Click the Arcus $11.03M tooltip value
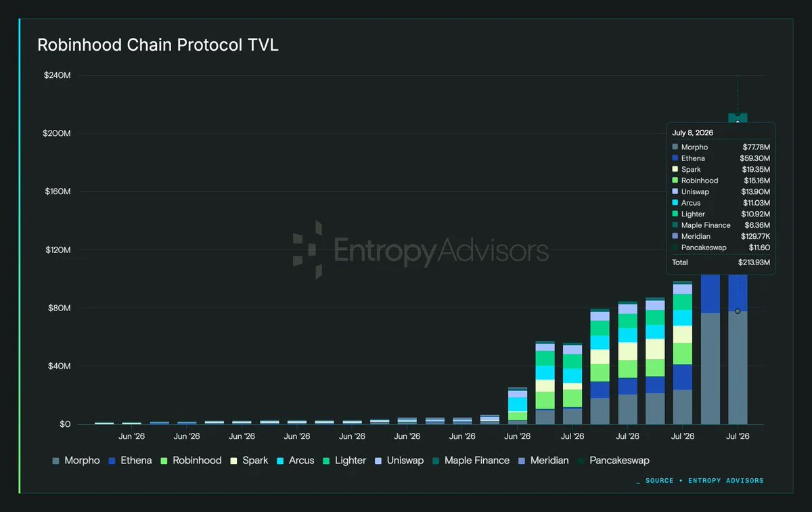The height and width of the screenshot is (512, 812). pyautogui.click(x=756, y=203)
